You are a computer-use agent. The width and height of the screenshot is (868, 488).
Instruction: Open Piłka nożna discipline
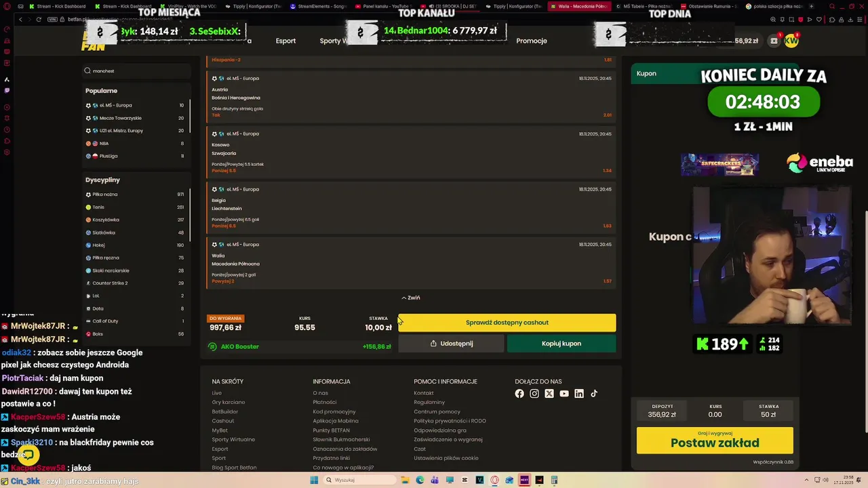pos(134,195)
